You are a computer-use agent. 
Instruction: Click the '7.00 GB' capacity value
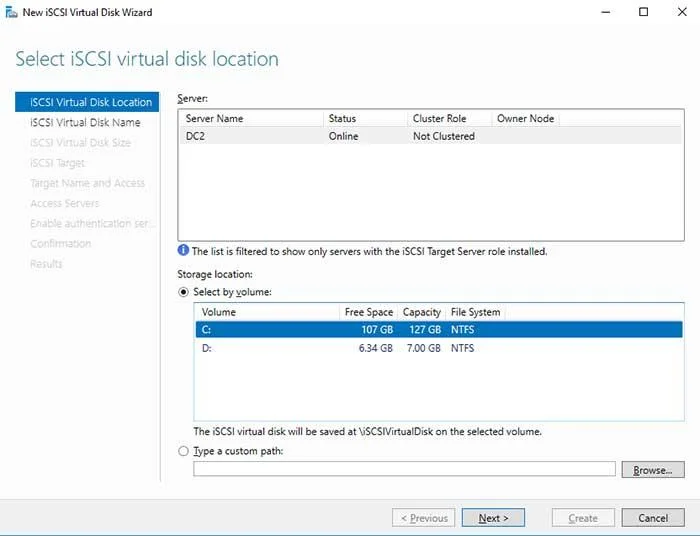point(424,348)
